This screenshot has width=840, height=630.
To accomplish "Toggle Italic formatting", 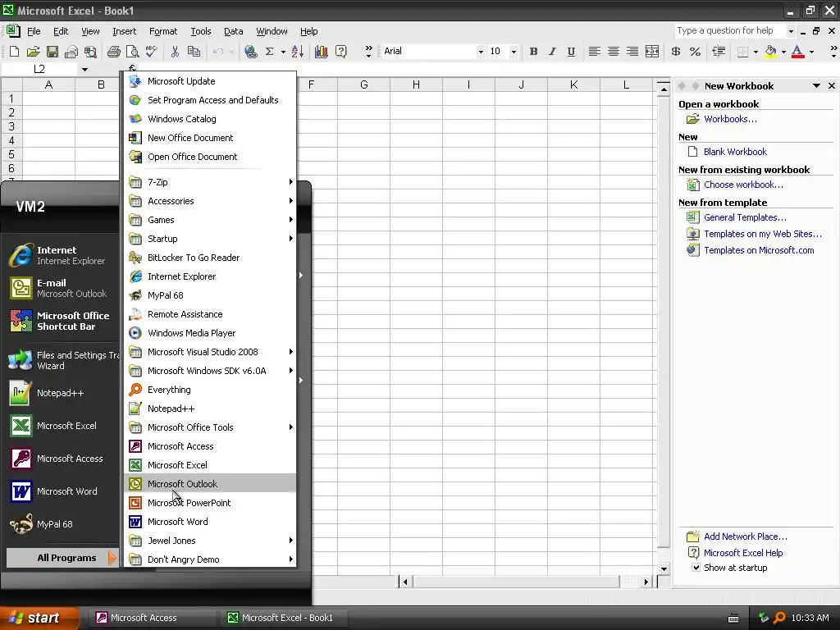I will point(552,52).
